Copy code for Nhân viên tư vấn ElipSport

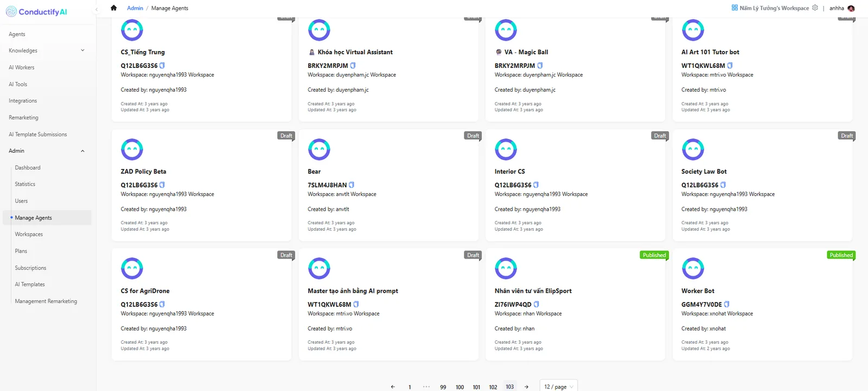[537, 305]
